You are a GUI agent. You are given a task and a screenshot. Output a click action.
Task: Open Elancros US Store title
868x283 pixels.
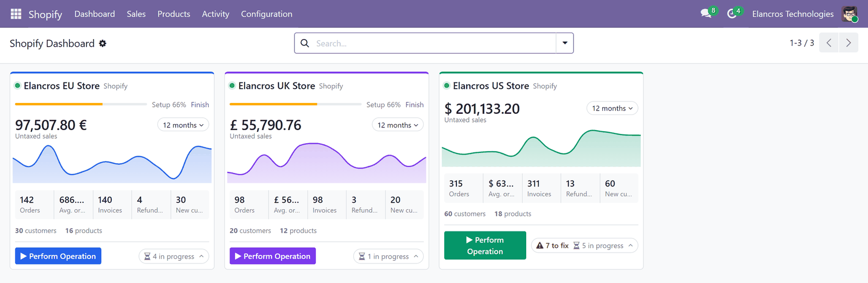(x=491, y=86)
